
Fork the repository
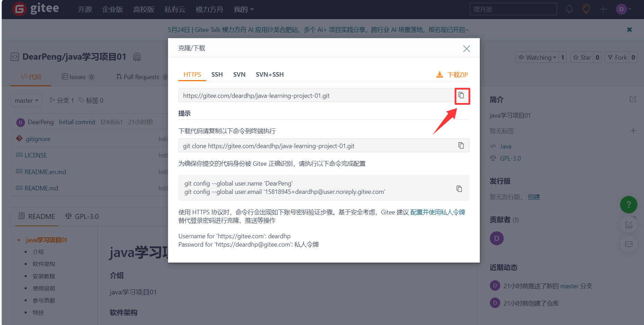pos(617,57)
